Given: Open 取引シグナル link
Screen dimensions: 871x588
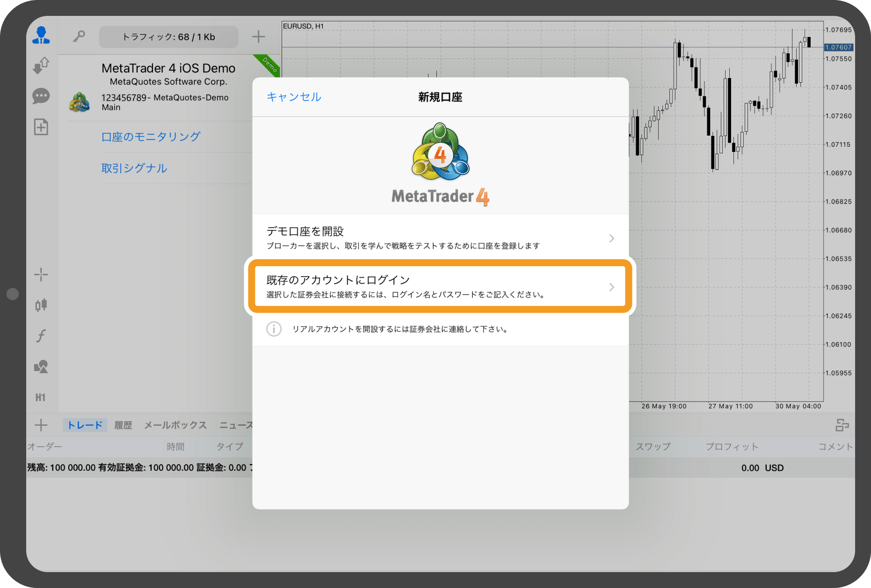Looking at the screenshot, I should [x=134, y=168].
